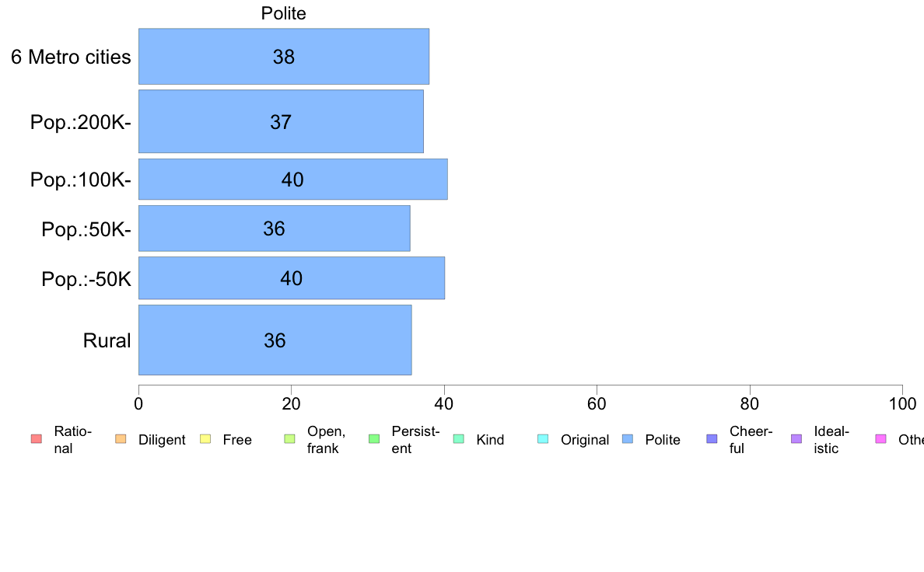Click the Kind legend swatch
The height and width of the screenshot is (572, 924).
pos(458,439)
